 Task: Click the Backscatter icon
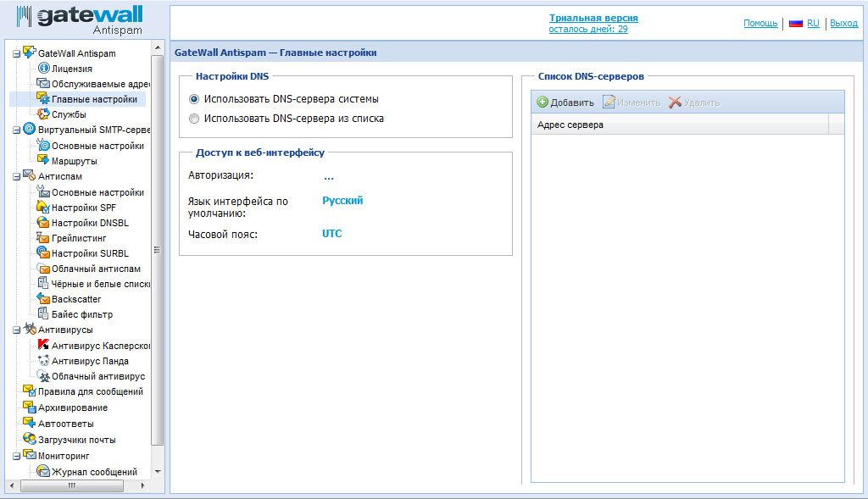tap(43, 298)
